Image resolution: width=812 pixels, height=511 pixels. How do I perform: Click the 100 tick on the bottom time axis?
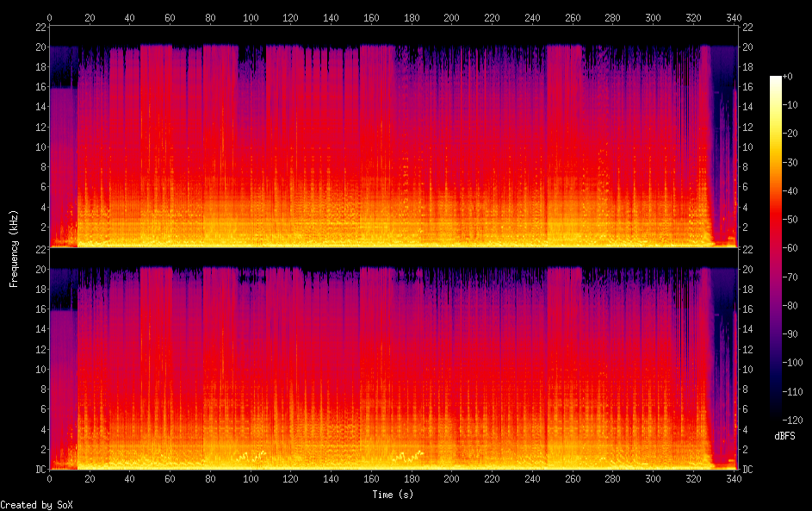(251, 478)
